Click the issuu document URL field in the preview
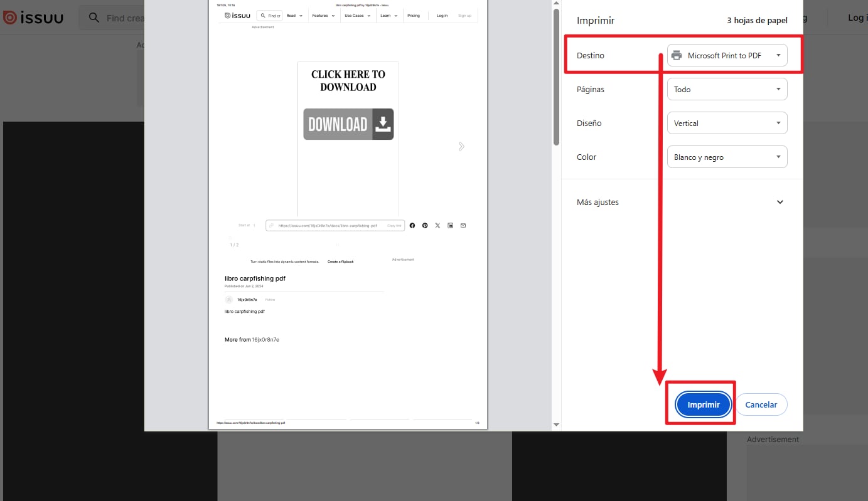Viewport: 868px width, 501px height. tap(335, 225)
